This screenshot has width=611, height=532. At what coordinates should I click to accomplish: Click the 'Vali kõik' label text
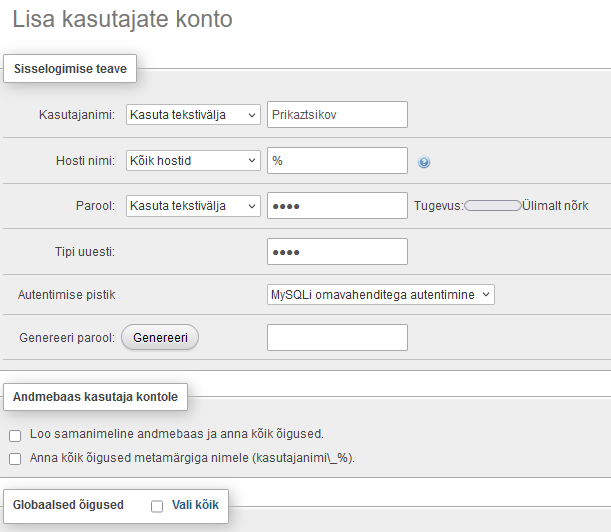(x=195, y=505)
